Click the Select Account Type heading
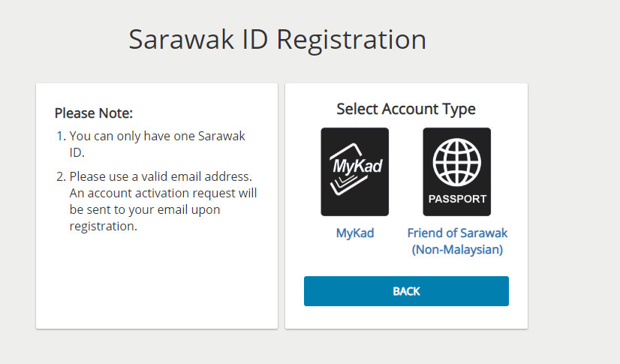The width and height of the screenshot is (620, 364). 406,109
